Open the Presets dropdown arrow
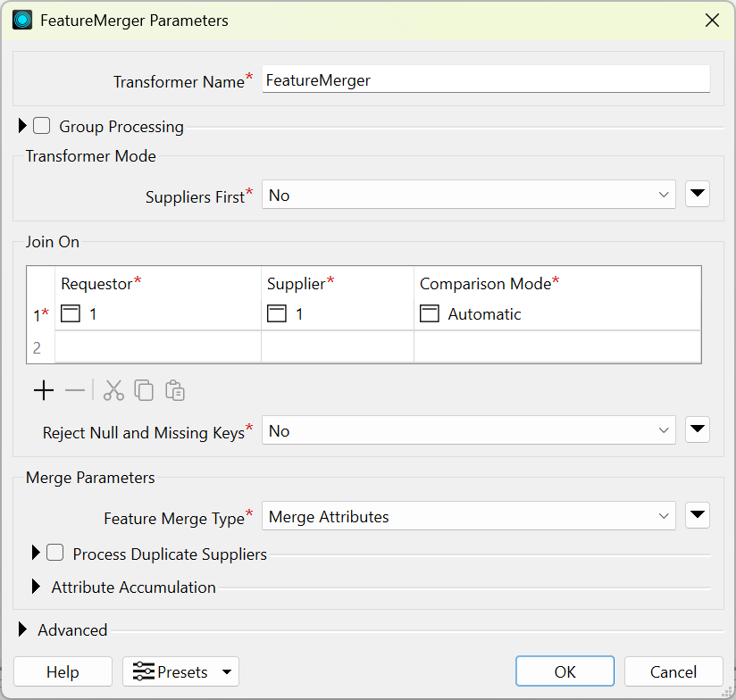Image resolution: width=736 pixels, height=700 pixels. click(x=227, y=671)
